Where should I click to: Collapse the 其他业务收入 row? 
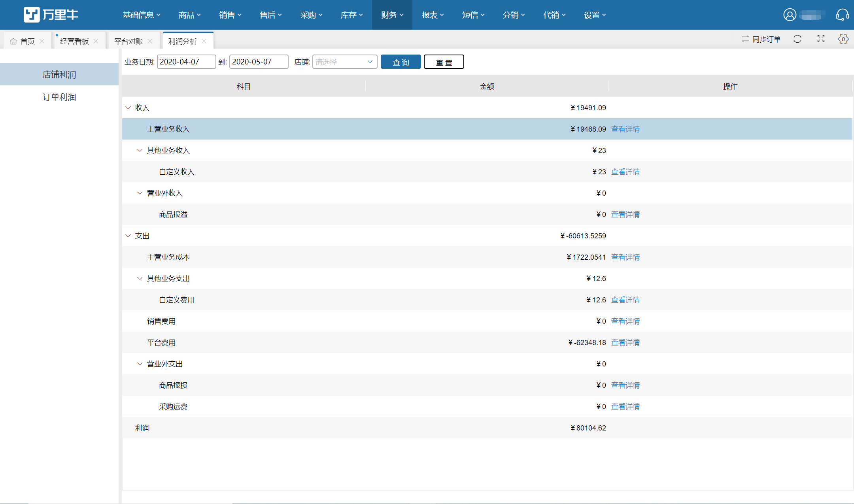pyautogui.click(x=140, y=150)
